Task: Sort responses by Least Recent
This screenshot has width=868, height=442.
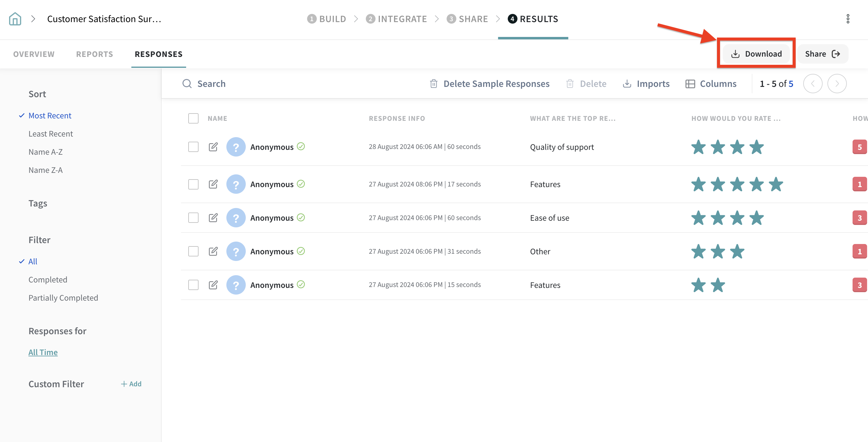Action: 51,134
